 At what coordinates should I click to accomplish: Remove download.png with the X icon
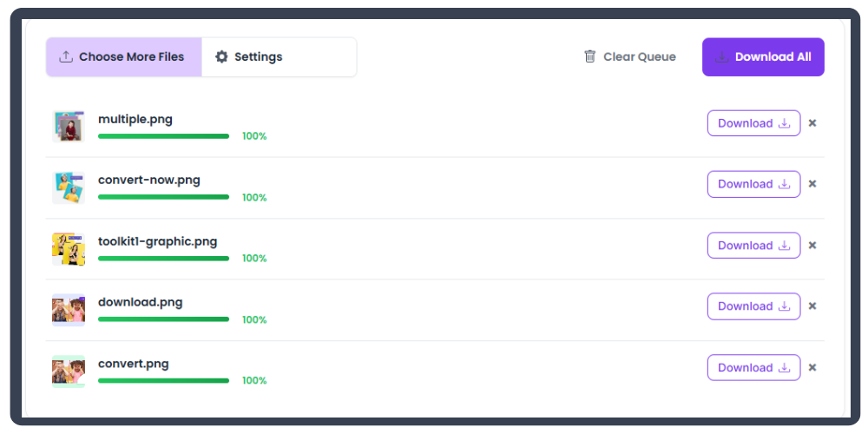[812, 306]
